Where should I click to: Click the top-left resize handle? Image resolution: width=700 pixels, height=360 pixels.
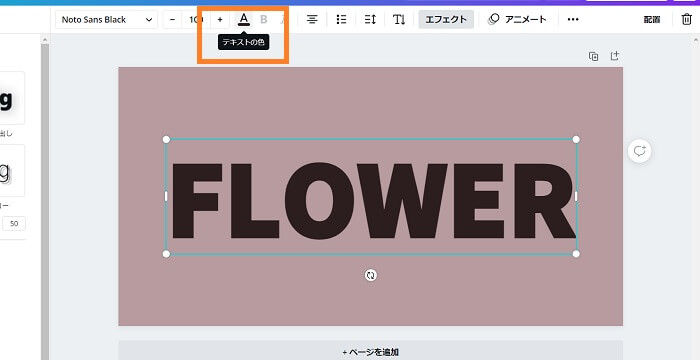tap(166, 139)
